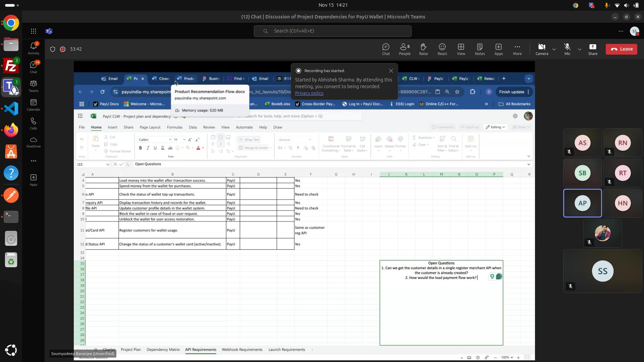The image size is (644, 362).
Task: Click the Teams search box
Action: [x=332, y=31]
